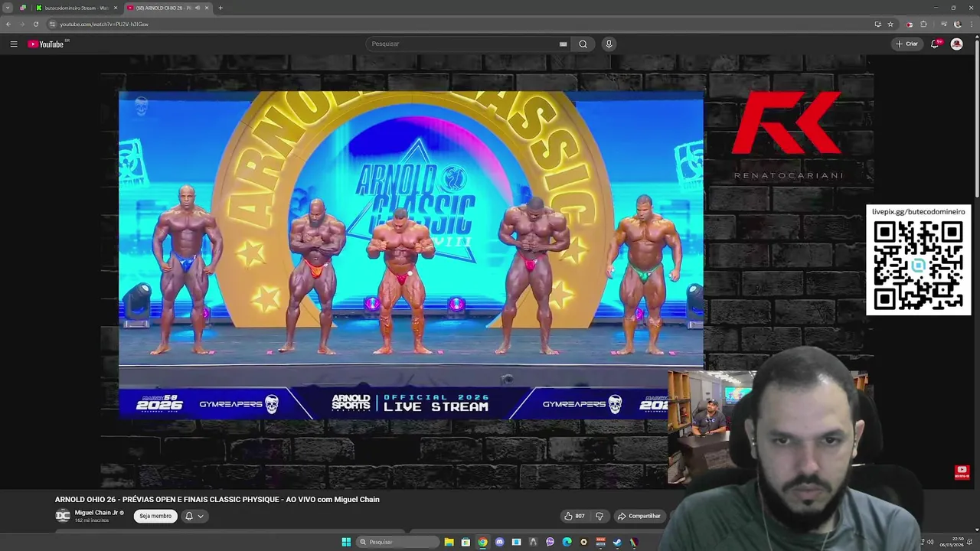The image size is (980, 551).
Task: Open the browser extensions puzzle icon
Action: pyautogui.click(x=923, y=24)
